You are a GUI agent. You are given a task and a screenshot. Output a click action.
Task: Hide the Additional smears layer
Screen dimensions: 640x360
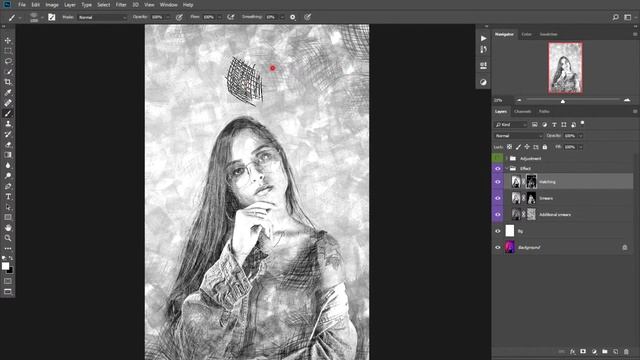[x=498, y=214]
